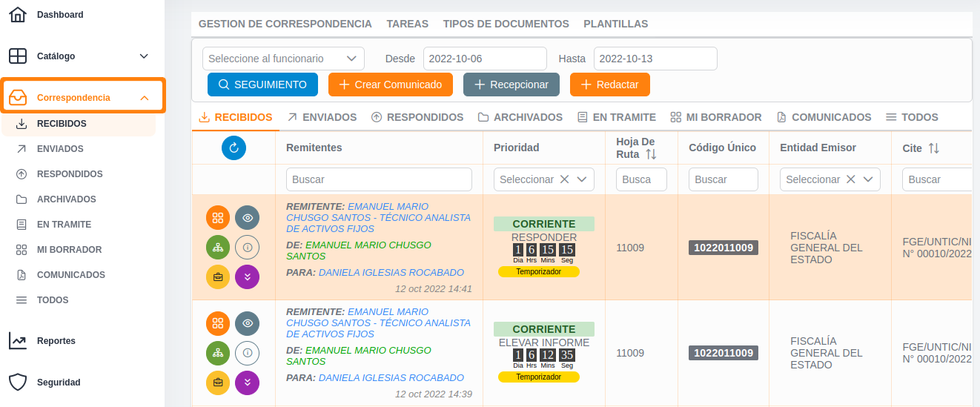The height and width of the screenshot is (407, 980).
Task: Open the Entidad Emisor Seleccionar dropdown arrow
Action: click(867, 179)
